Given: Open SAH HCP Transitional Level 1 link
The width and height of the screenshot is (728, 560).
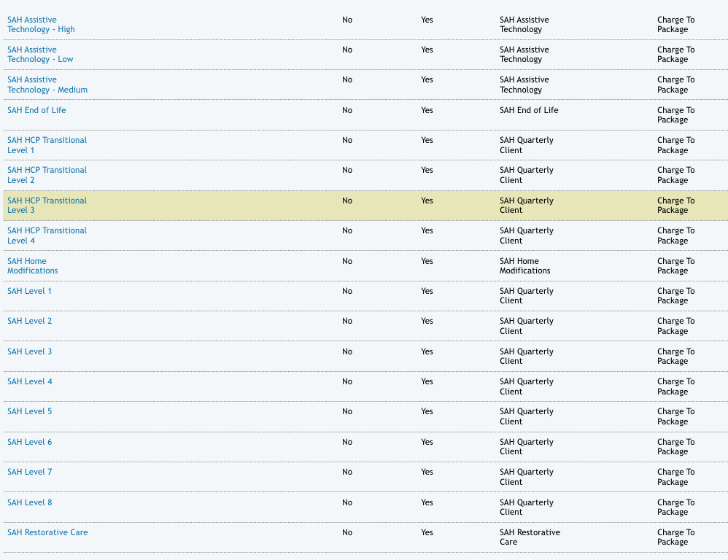Looking at the screenshot, I should 47,145.
